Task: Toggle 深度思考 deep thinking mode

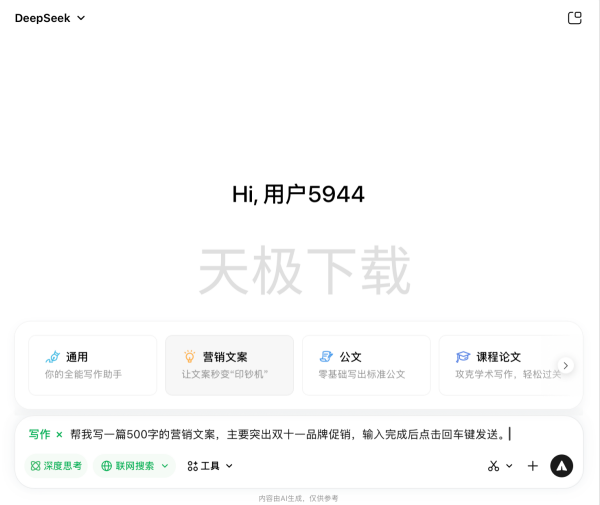Action: pos(56,466)
